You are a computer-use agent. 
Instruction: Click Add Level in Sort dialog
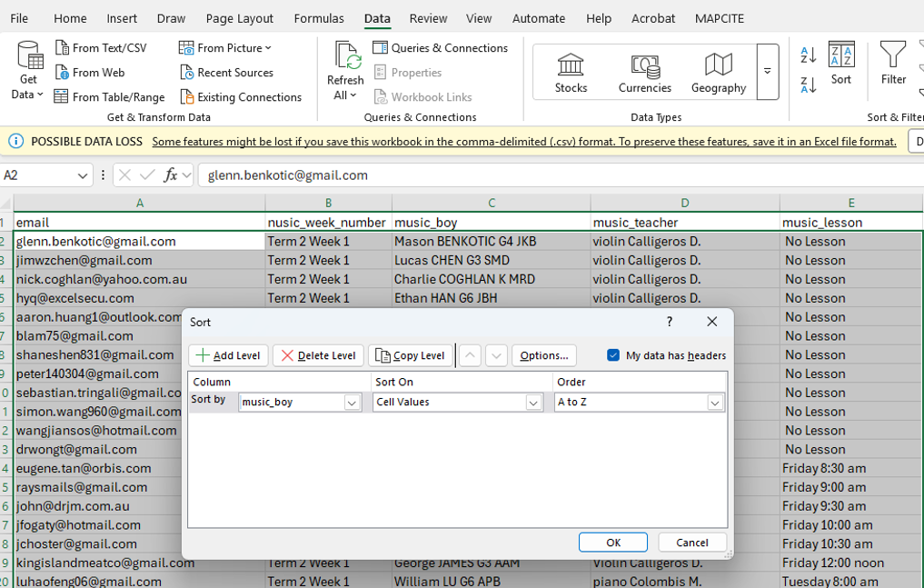tap(228, 355)
